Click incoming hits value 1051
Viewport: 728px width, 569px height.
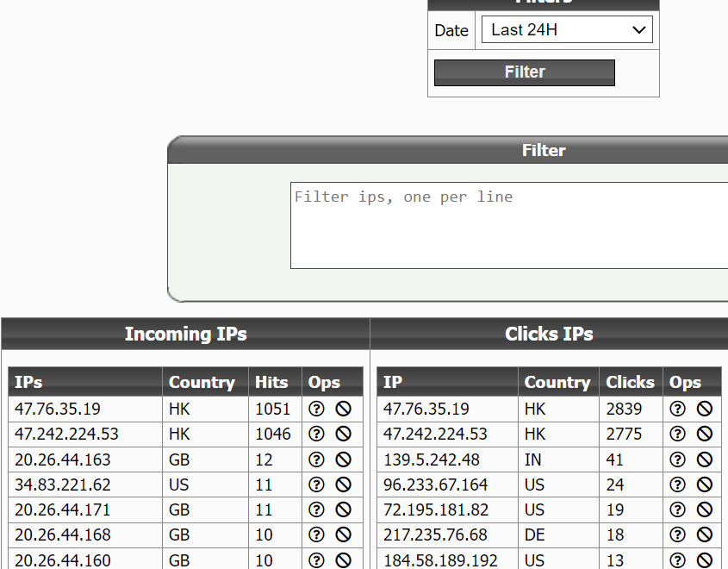tap(272, 409)
